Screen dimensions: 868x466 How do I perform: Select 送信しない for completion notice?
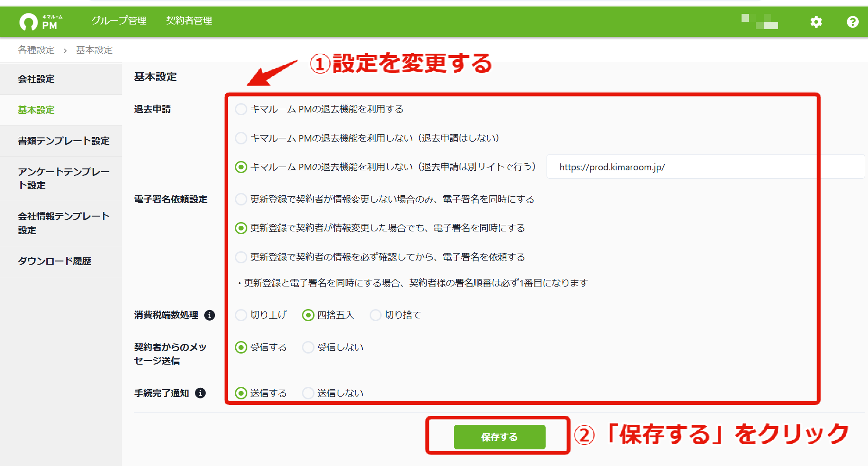click(x=308, y=393)
